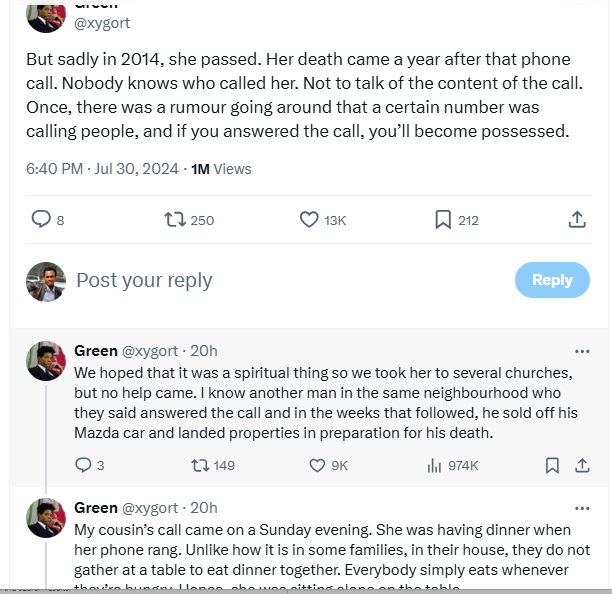Open the 20h timestamp on cousin's call reply
The width and height of the screenshot is (612, 594).
pos(204,508)
